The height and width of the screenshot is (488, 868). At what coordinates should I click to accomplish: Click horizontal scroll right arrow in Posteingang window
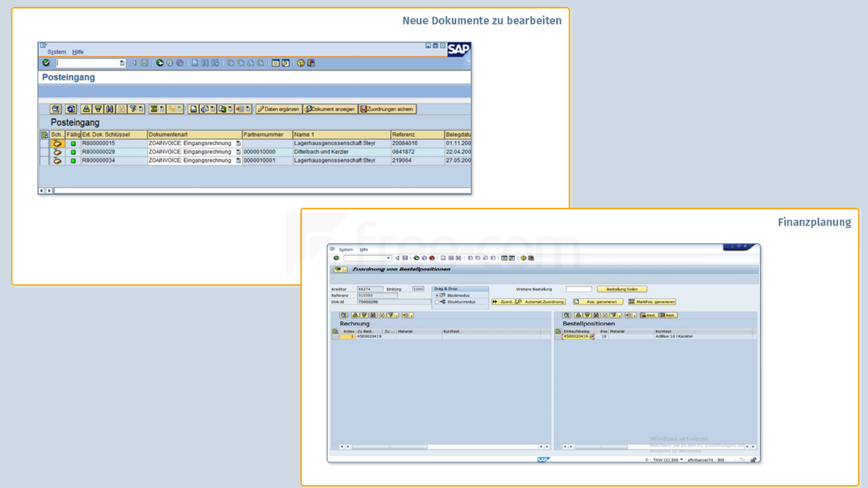click(x=48, y=190)
